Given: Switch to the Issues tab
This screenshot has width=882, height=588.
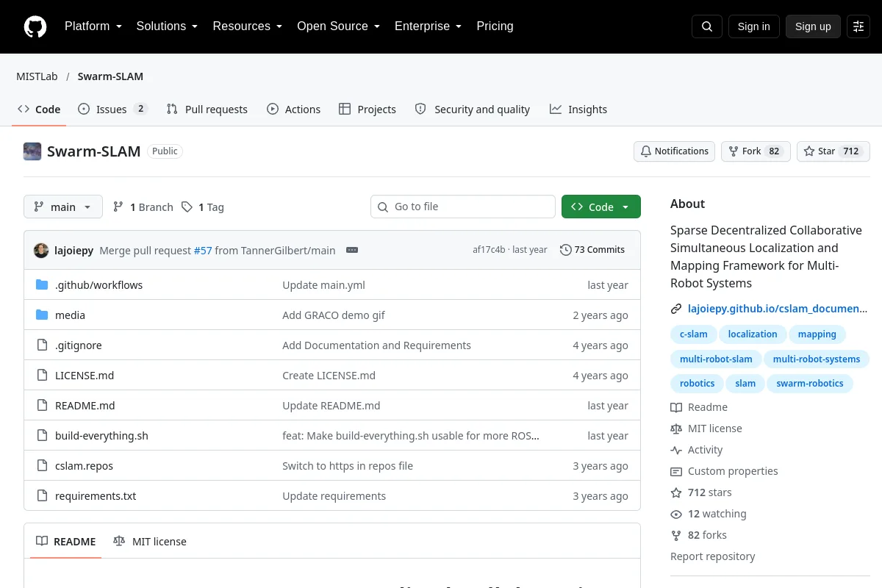Looking at the screenshot, I should pos(113,110).
